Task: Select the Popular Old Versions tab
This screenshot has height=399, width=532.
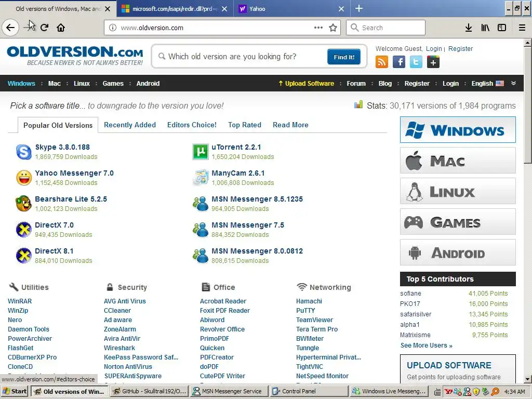Action: tap(58, 125)
